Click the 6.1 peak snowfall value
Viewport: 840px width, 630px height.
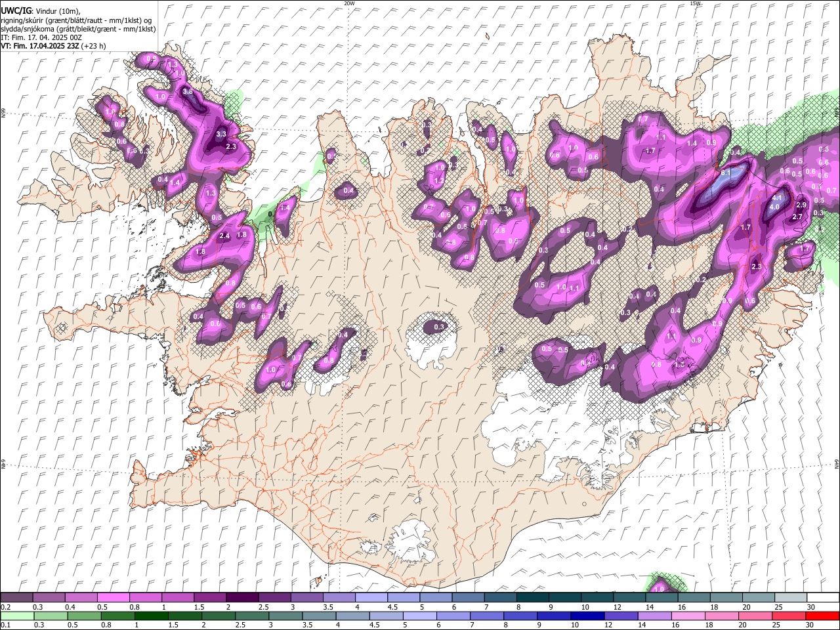coord(725,173)
